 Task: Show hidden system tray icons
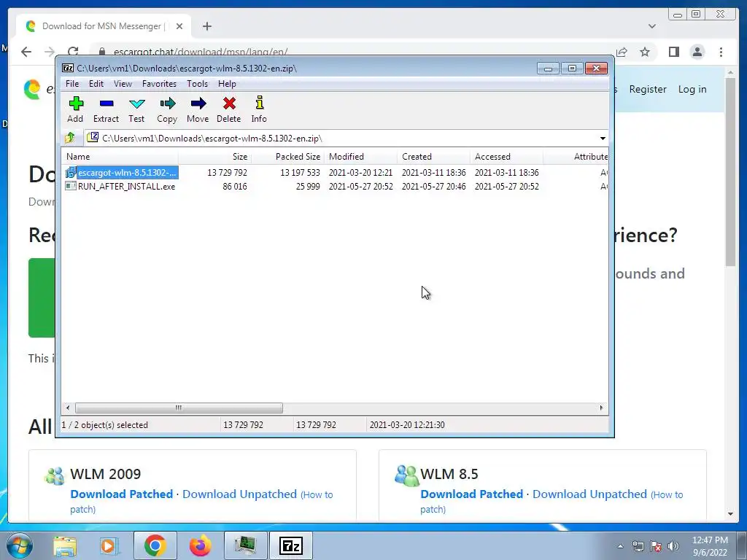(620, 546)
